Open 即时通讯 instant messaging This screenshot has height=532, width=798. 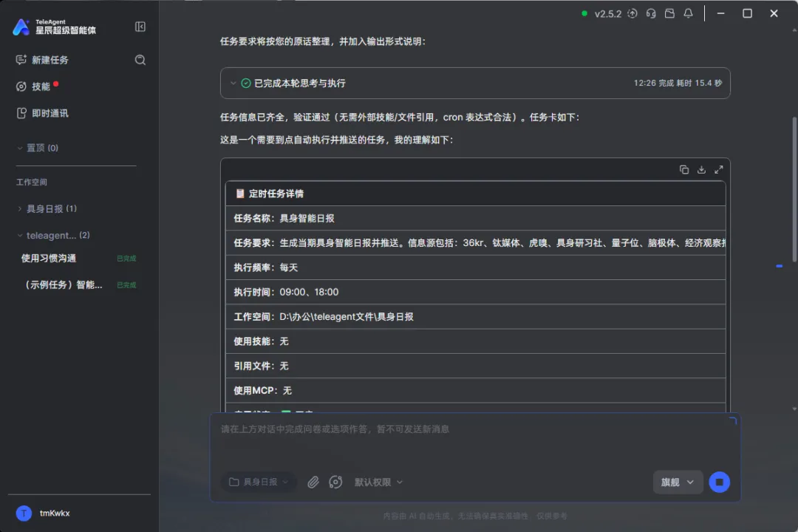point(42,113)
